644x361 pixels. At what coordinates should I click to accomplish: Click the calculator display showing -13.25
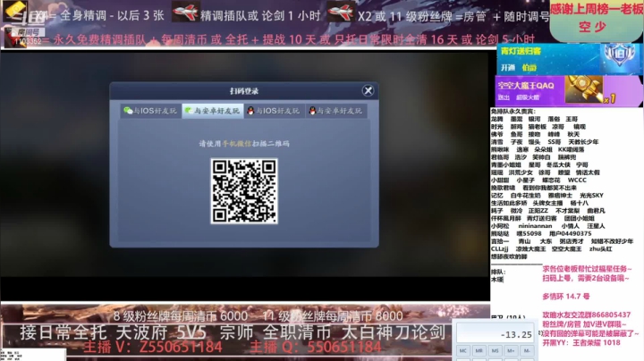[495, 333]
